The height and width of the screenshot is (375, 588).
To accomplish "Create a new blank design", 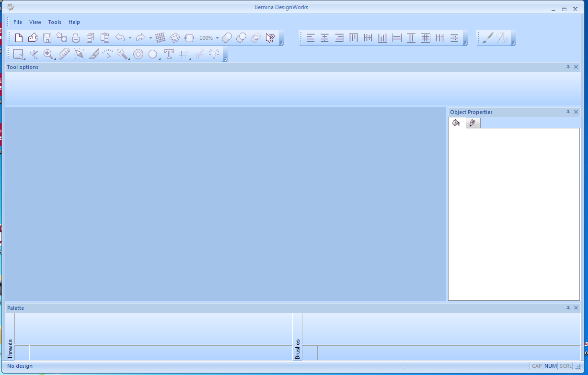I will [19, 38].
